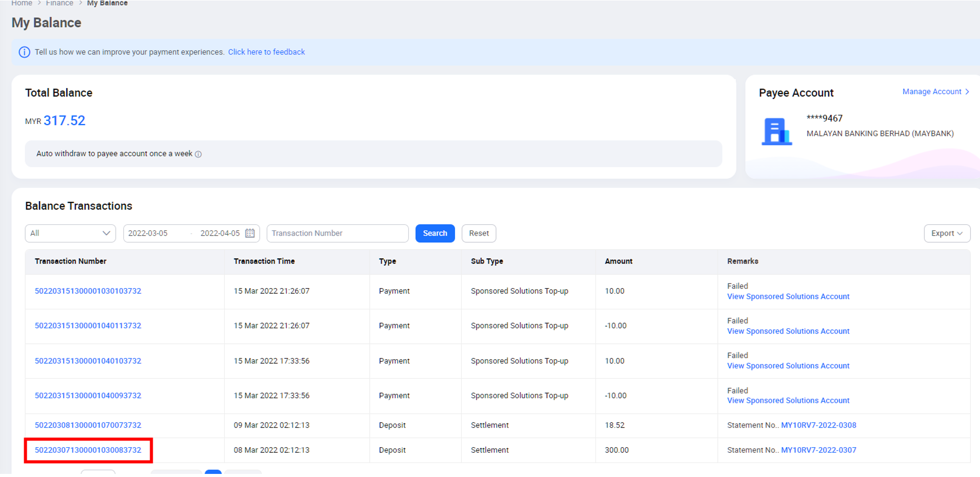
Task: Go to Home in breadcrumb
Action: click(22, 3)
